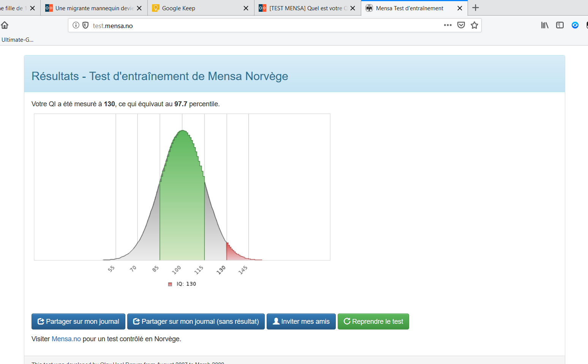588x364 pixels.
Task: Open the site information icon
Action: 76,25
